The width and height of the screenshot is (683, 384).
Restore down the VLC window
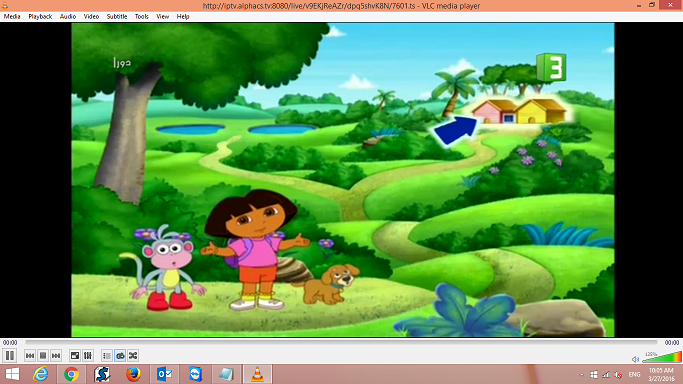point(652,5)
